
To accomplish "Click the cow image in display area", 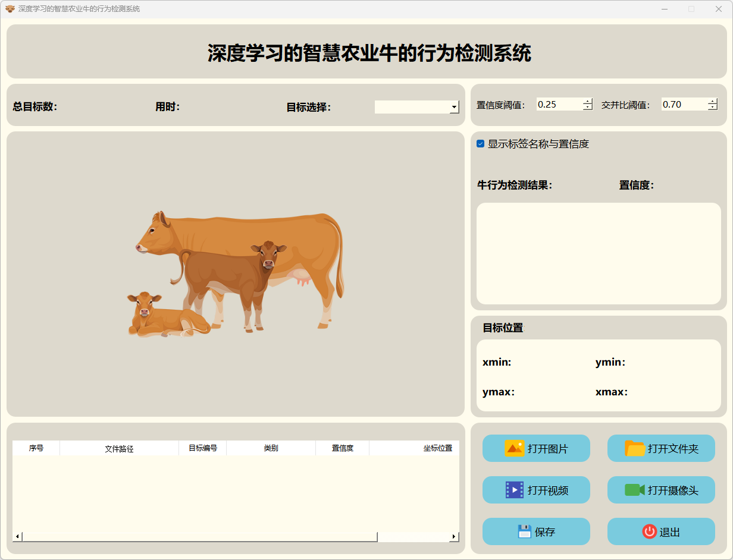I will [x=236, y=274].
